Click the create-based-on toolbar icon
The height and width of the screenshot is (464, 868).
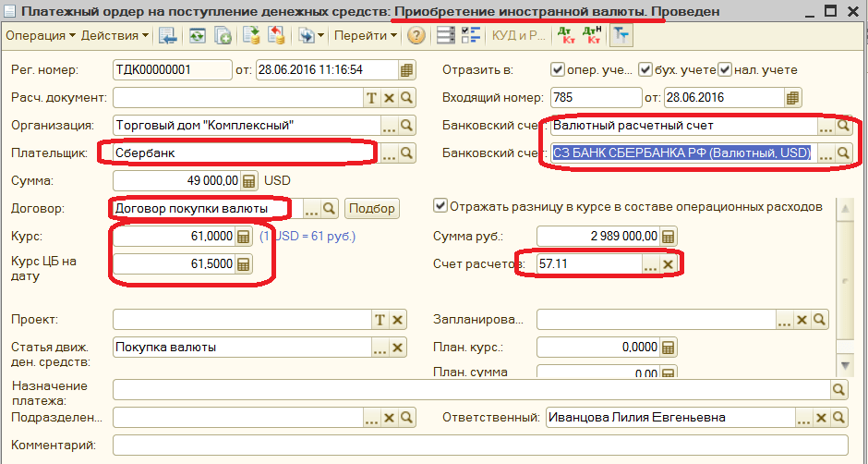click(307, 36)
